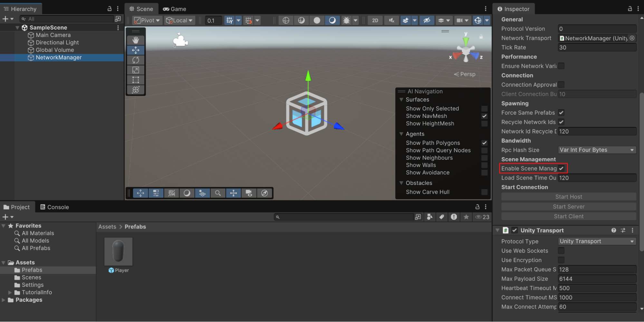Select the Player prefab thumbnail

[x=118, y=252]
